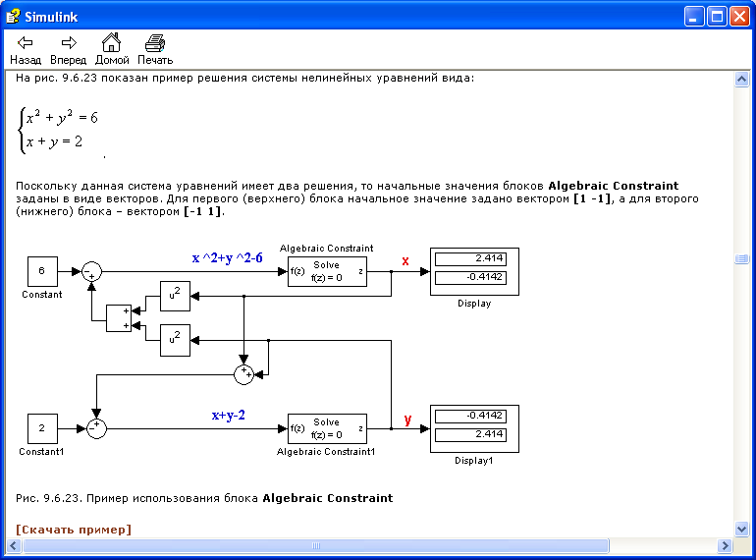Maximize the Simulink window

(x=717, y=17)
